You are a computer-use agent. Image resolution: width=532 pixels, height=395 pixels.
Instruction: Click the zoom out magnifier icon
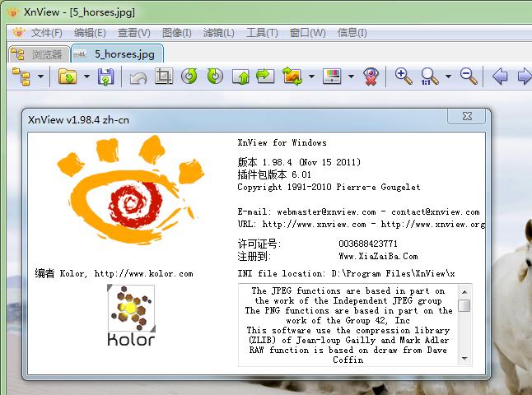click(469, 77)
